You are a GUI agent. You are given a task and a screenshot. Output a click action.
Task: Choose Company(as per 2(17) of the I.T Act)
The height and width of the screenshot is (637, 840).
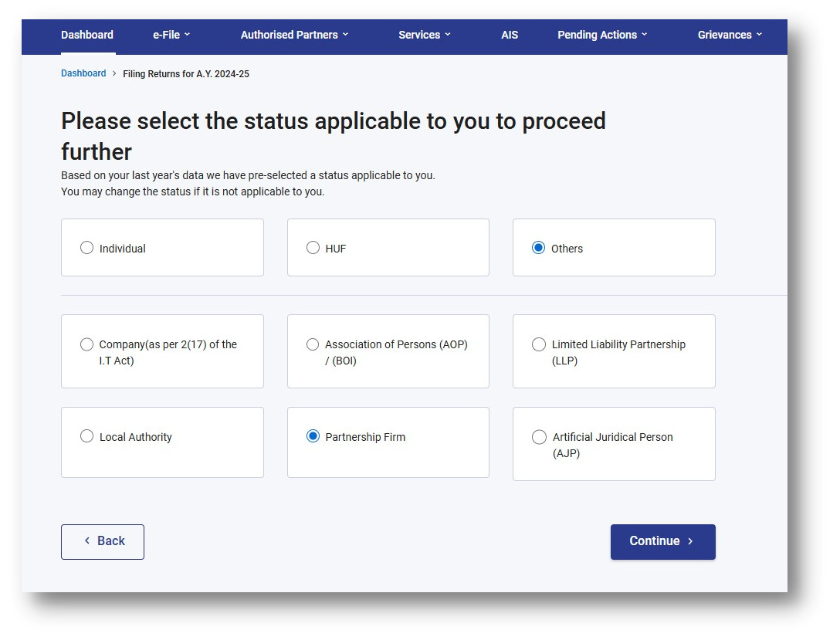pos(86,344)
